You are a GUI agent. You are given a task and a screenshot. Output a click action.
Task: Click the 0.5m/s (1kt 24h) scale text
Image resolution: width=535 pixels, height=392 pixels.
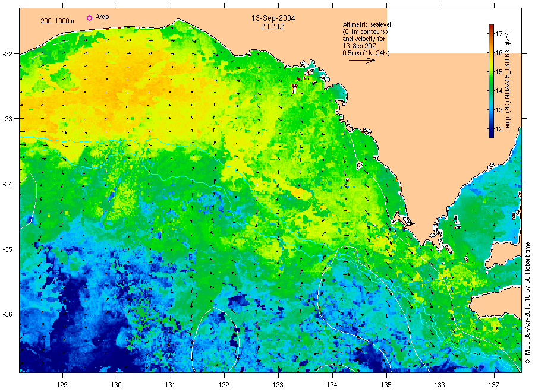point(366,53)
